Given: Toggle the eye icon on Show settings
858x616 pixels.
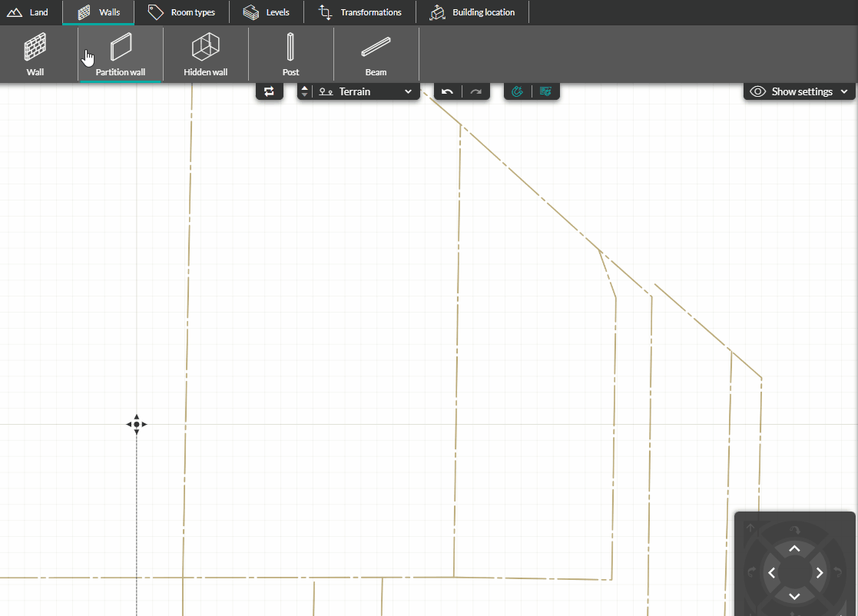Looking at the screenshot, I should point(757,91).
